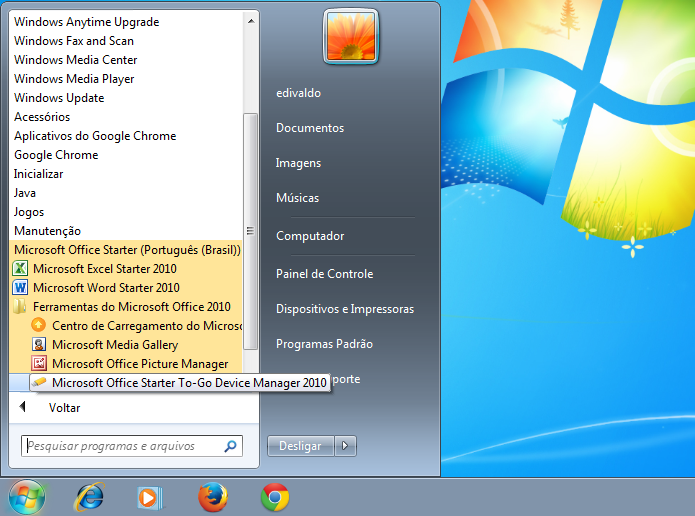Click the search magnifier icon

tap(230, 446)
